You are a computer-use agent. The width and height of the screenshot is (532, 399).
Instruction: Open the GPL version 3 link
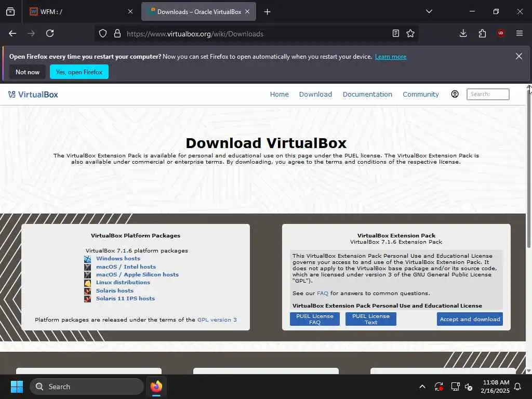[x=217, y=320]
